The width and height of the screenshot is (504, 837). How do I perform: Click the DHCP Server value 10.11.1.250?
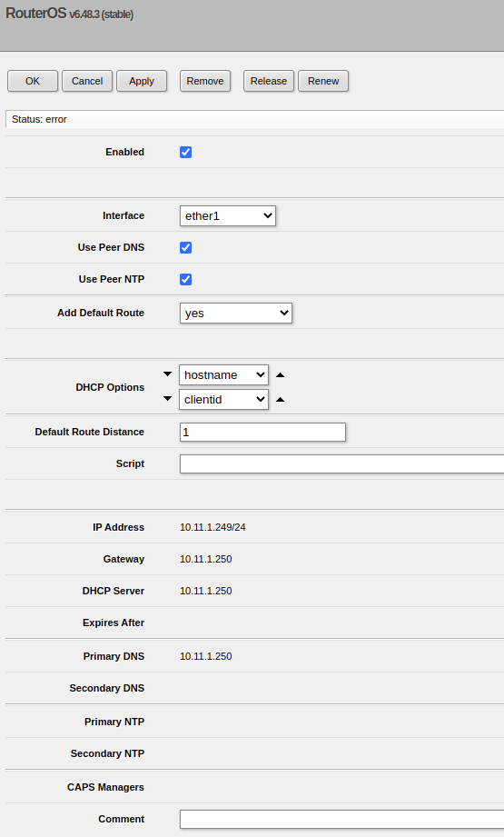(x=206, y=591)
